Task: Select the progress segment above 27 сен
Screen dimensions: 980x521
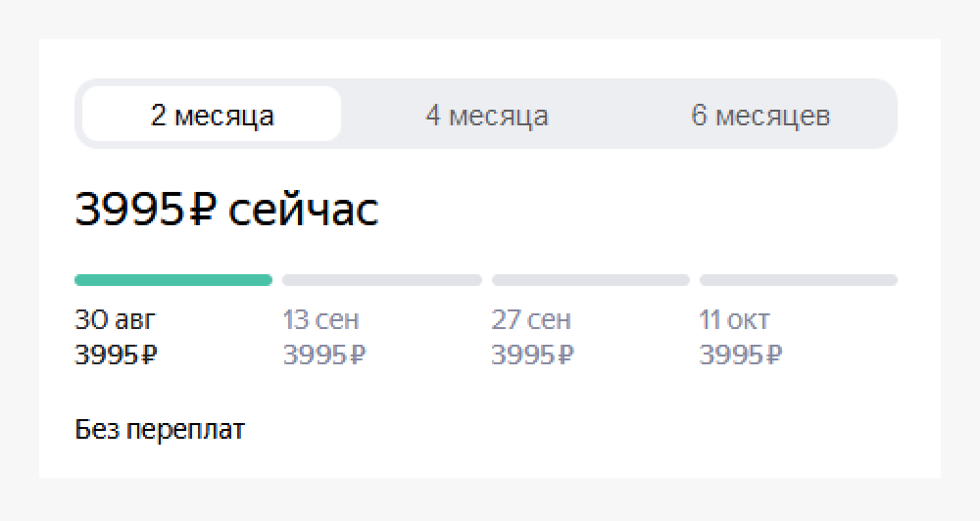Action: pos(591,280)
